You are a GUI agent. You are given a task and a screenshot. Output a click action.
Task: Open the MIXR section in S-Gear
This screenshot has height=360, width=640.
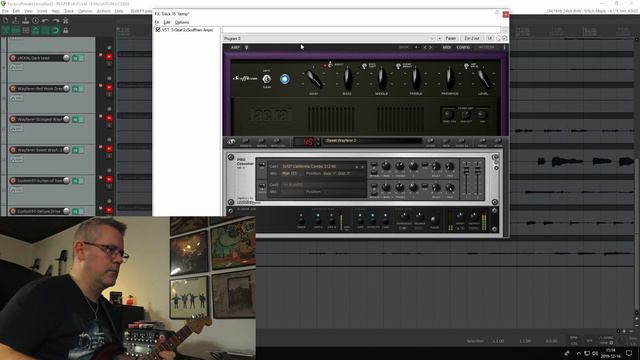tap(447, 47)
